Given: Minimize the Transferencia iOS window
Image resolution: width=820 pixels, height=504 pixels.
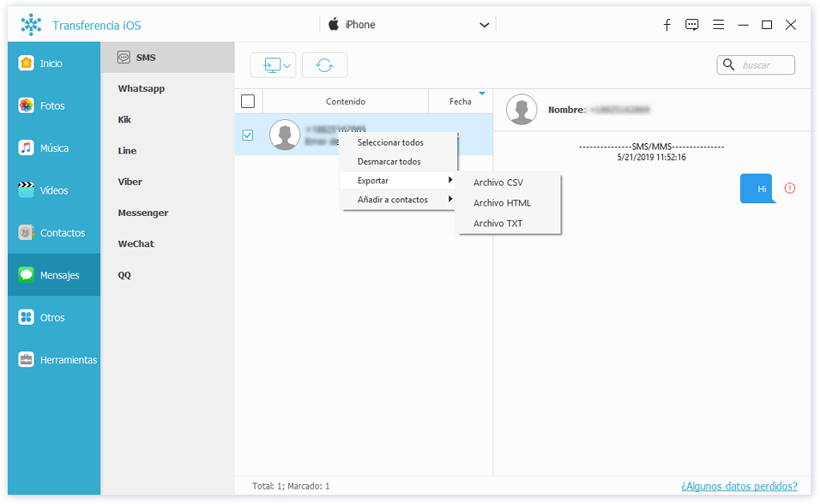Looking at the screenshot, I should 743,25.
